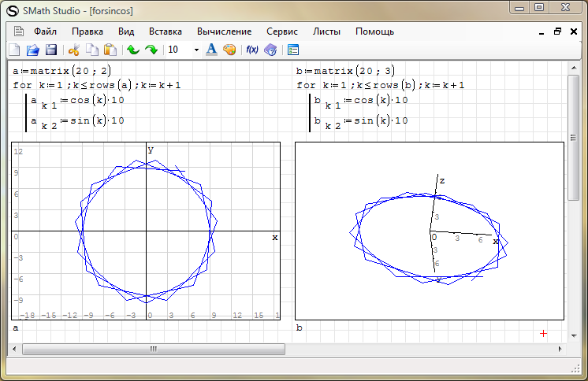
Task: Open the Файл menu
Action: click(45, 31)
